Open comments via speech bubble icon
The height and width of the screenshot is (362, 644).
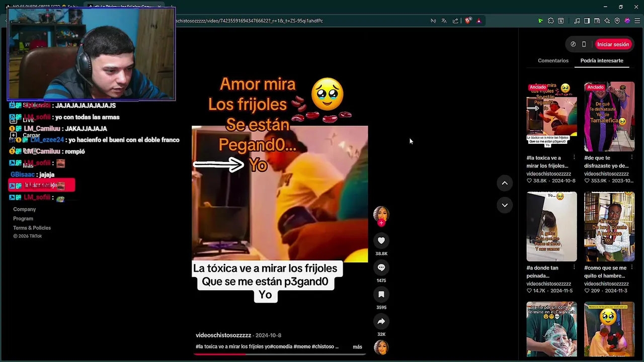(x=381, y=267)
